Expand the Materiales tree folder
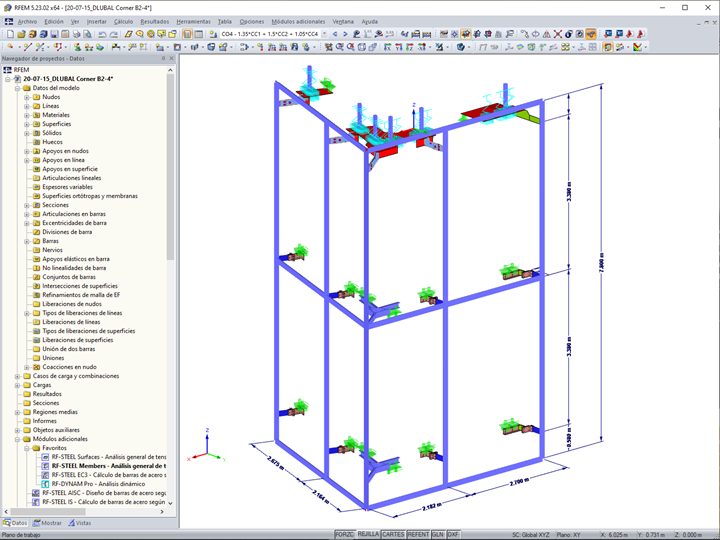Screen dimensions: 720x540 click(27, 115)
